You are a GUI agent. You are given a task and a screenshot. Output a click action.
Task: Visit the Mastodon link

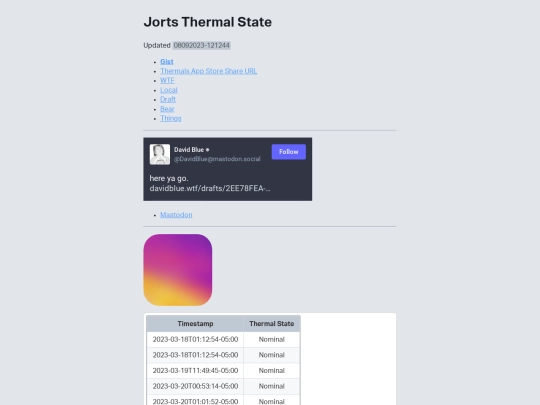click(x=176, y=215)
